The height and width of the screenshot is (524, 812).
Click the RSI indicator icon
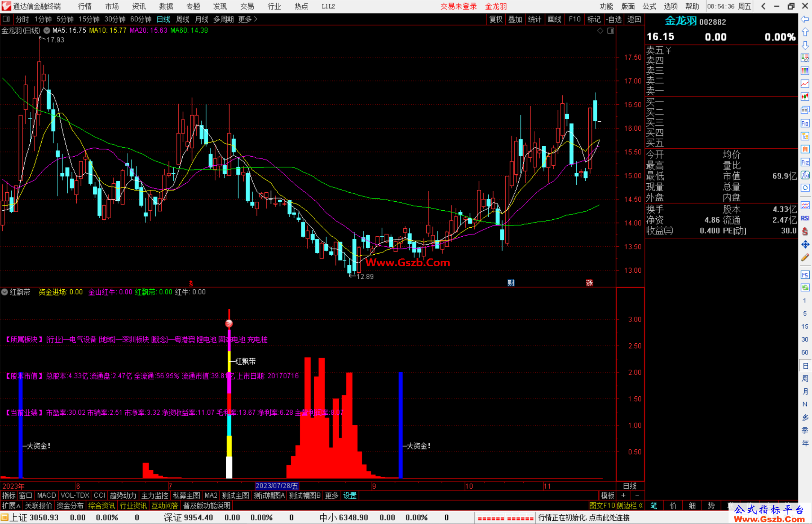pyautogui.click(x=805, y=218)
